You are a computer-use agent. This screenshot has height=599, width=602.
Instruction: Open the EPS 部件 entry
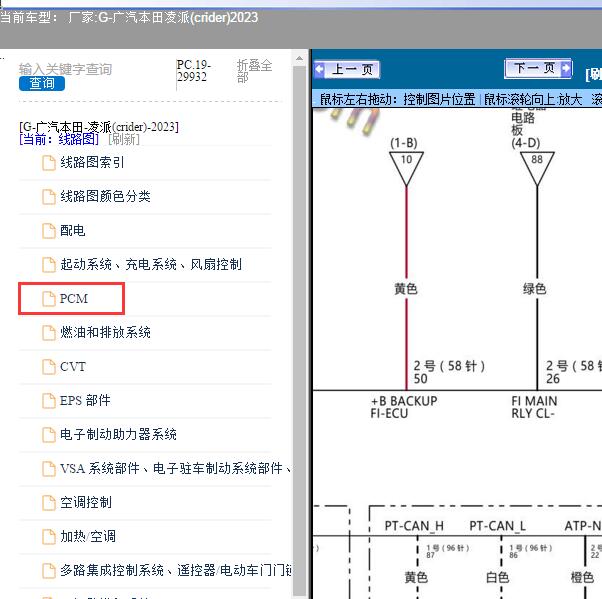click(85, 400)
